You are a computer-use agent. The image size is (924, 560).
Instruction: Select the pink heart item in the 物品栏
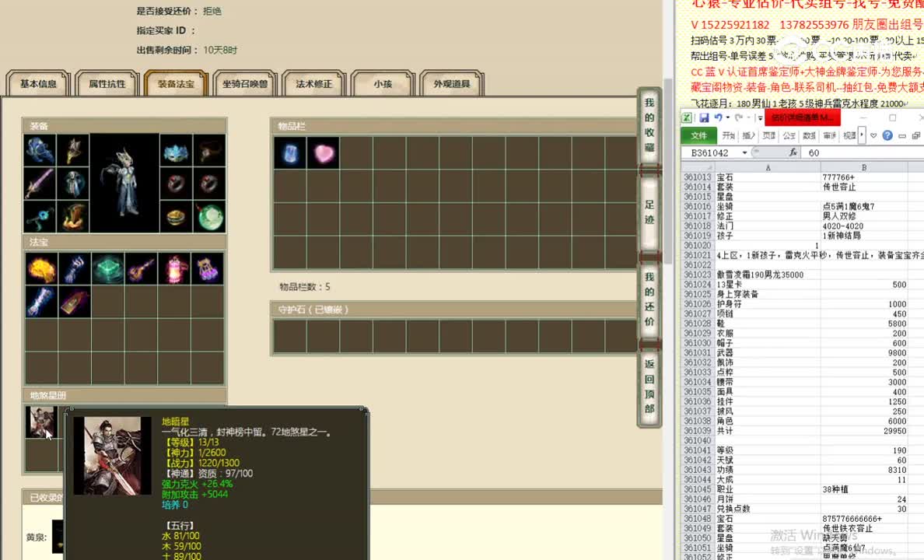click(x=324, y=152)
